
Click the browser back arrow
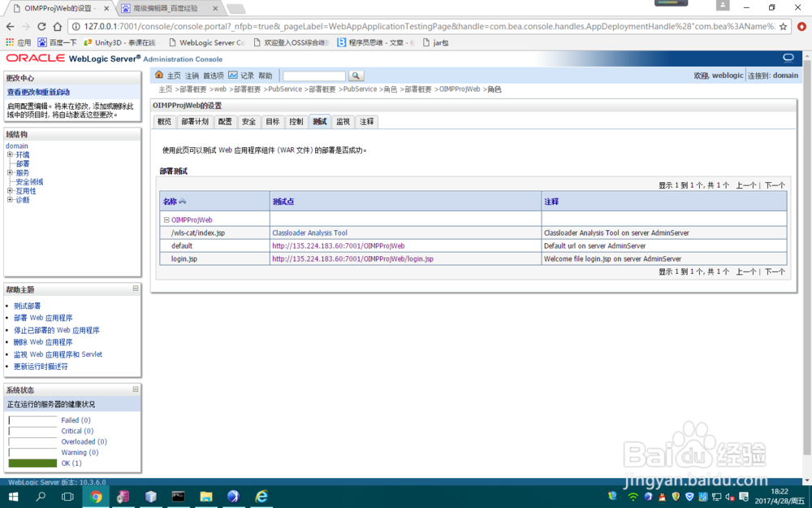pyautogui.click(x=11, y=27)
